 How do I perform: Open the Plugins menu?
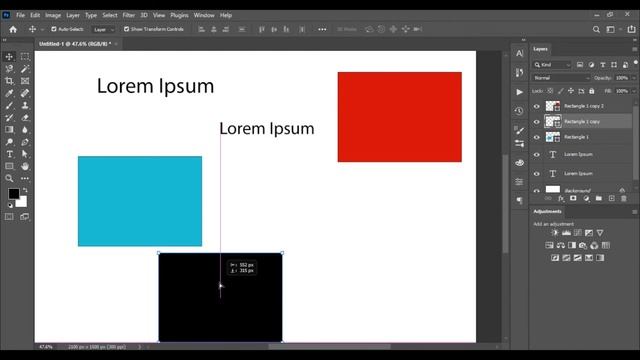(179, 15)
